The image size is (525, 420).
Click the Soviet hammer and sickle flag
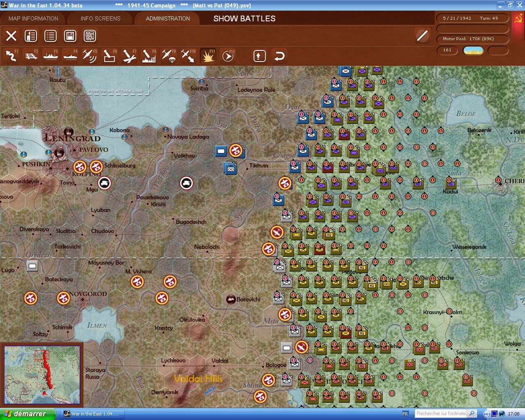point(518,19)
